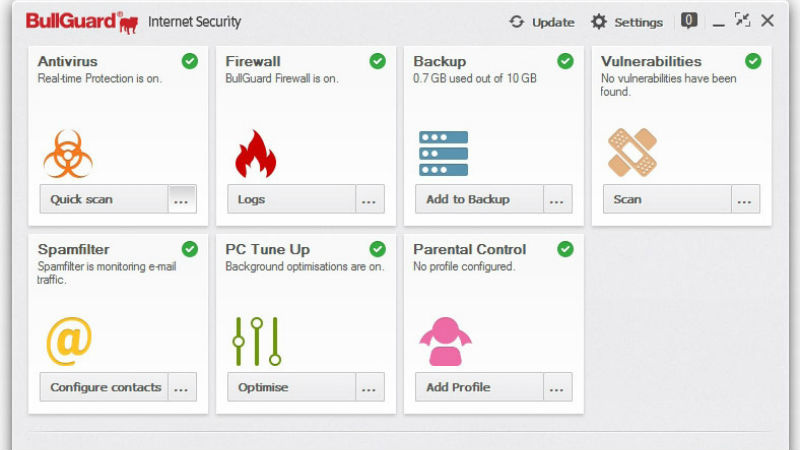Click the 'Internet Security' product title
The height and width of the screenshot is (450, 800).
[x=194, y=22]
